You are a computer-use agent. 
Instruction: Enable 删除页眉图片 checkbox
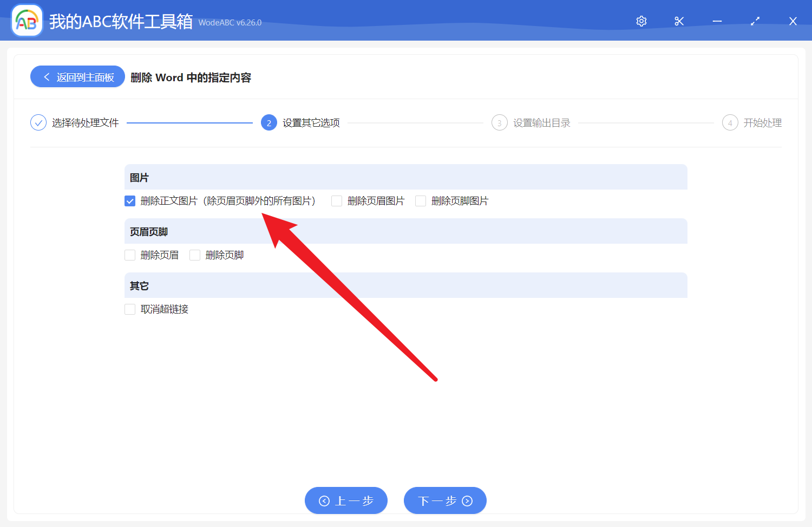[336, 200]
